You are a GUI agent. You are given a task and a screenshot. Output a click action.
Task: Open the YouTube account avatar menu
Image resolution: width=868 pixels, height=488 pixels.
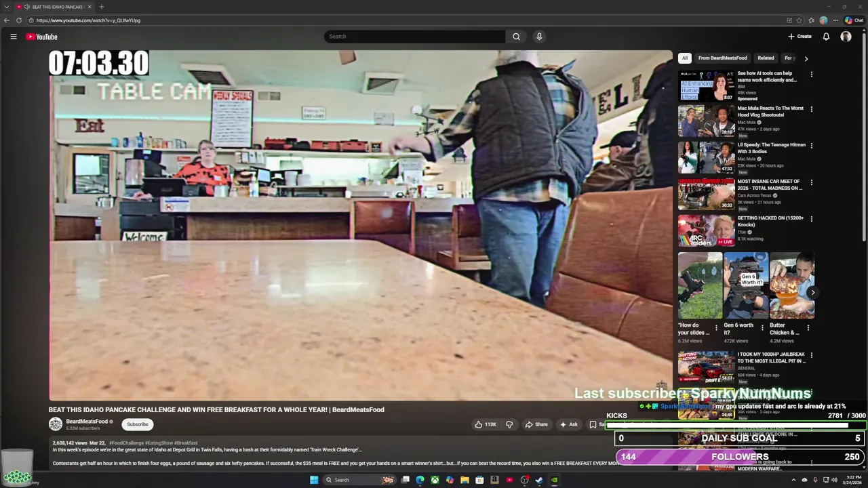point(846,37)
